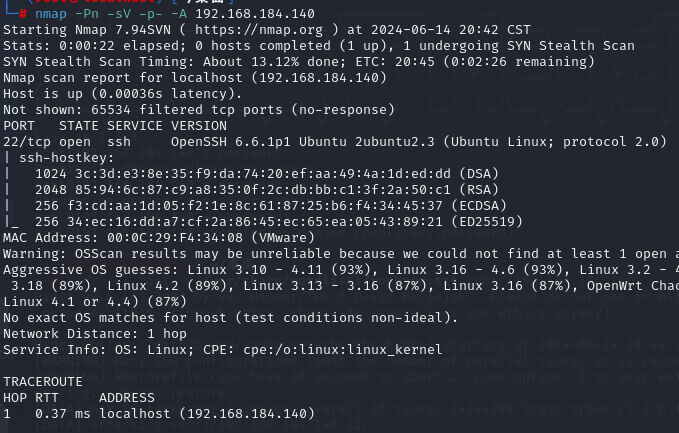Click the Network Distance: 1 hop line

[x=95, y=334]
